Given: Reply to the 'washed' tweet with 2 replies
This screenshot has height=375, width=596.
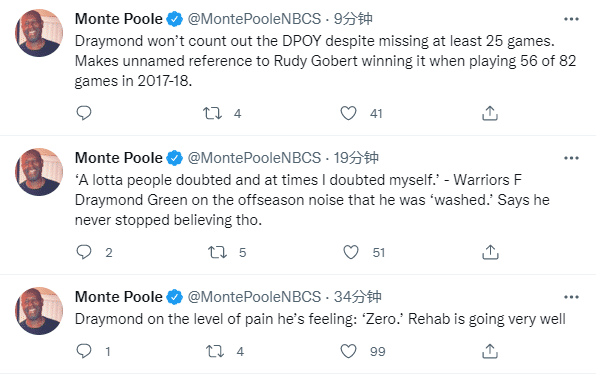Looking at the screenshot, I should [84, 252].
